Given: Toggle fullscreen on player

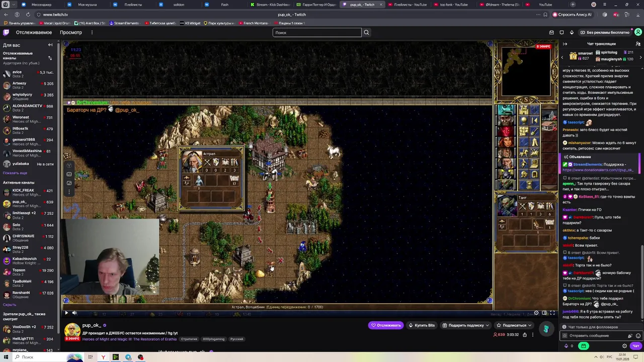Looking at the screenshot, I should click(552, 313).
